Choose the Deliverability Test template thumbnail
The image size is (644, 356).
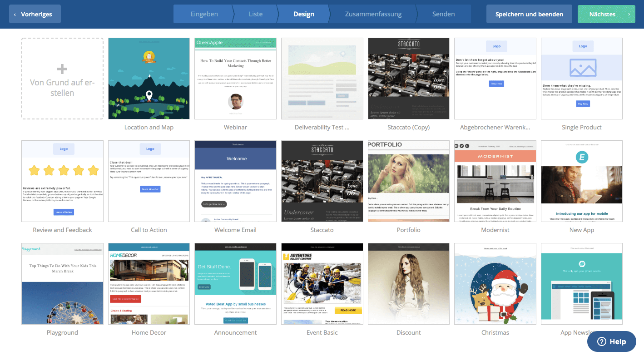tap(322, 79)
